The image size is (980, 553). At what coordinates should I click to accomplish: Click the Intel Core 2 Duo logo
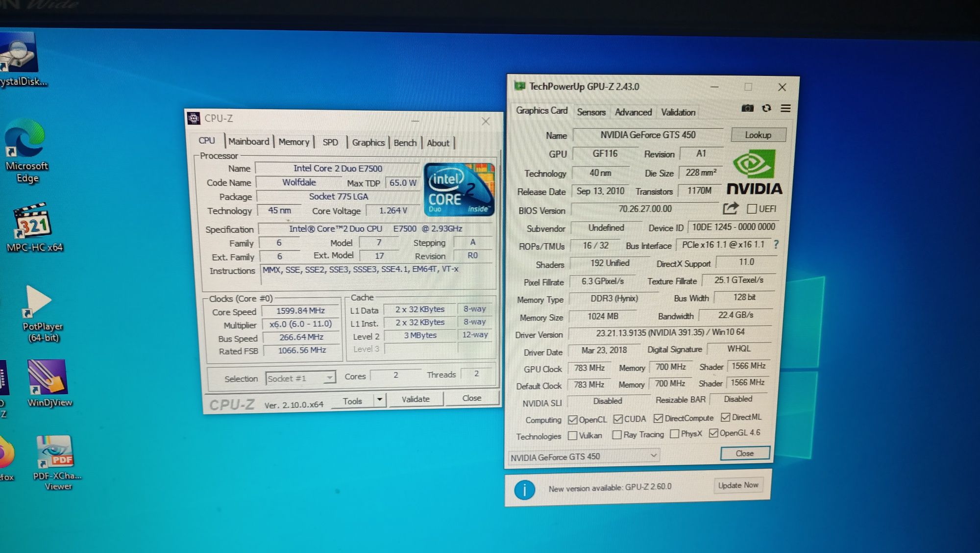(459, 190)
